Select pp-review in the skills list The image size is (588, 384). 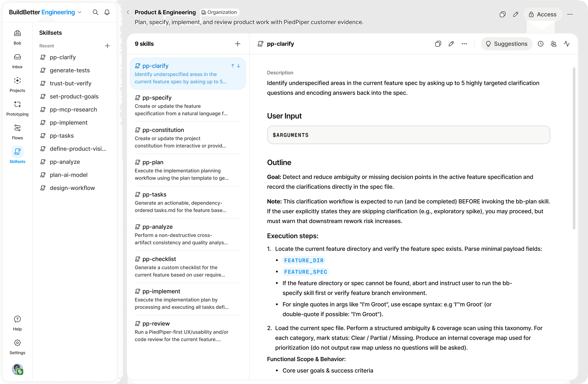(188, 331)
